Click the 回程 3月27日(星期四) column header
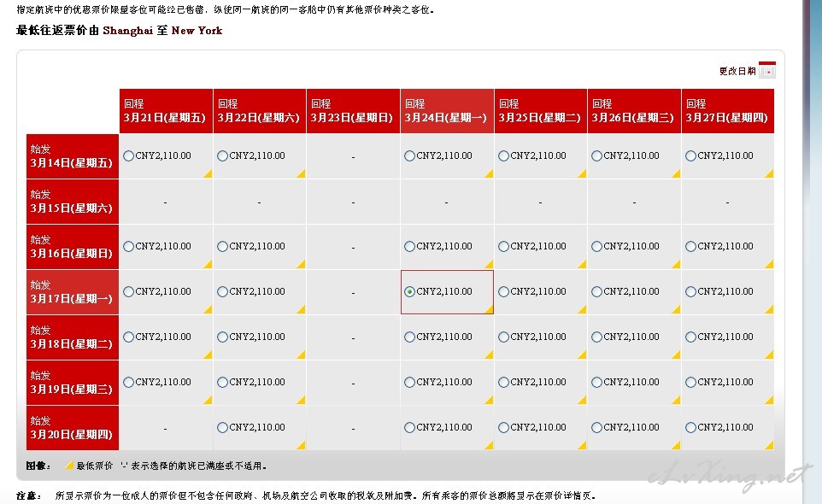Screen dimensions: 822x504 [728, 111]
